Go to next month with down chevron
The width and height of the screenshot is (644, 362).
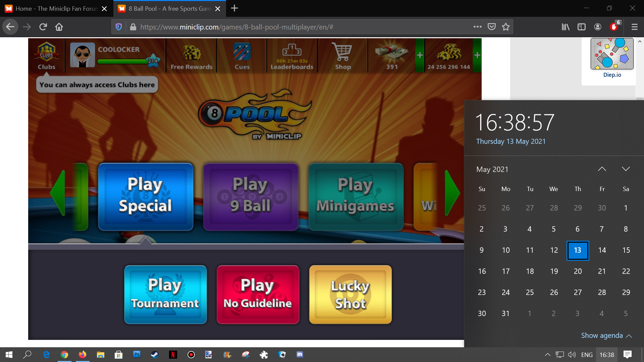point(626,169)
